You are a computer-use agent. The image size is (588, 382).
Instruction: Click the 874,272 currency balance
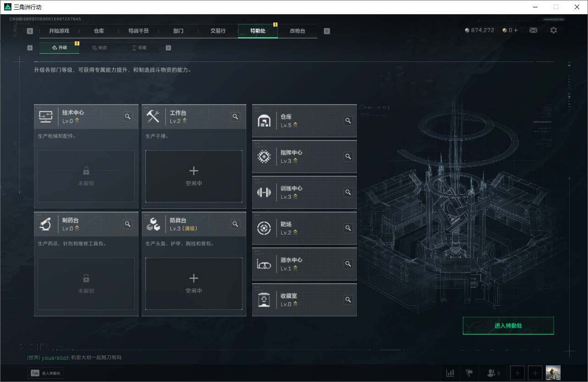pyautogui.click(x=479, y=30)
